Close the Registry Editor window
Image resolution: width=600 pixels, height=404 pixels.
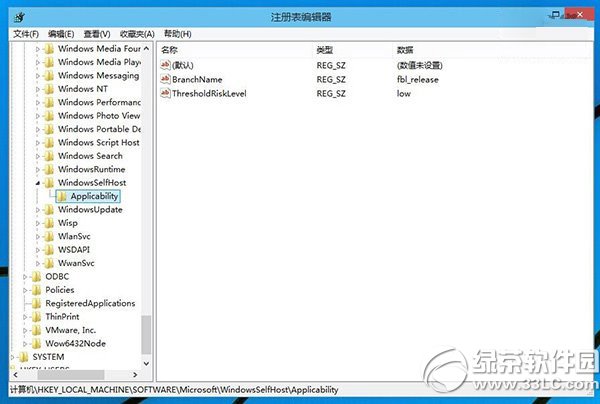pyautogui.click(x=580, y=15)
